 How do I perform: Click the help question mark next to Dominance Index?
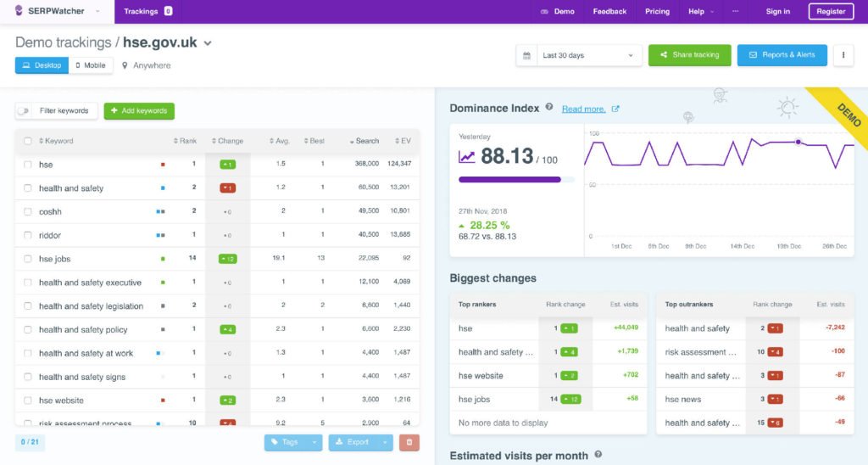[548, 107]
